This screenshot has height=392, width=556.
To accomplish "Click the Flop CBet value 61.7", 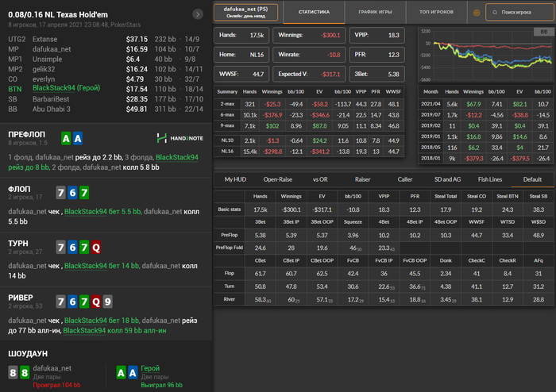I will tap(260, 274).
